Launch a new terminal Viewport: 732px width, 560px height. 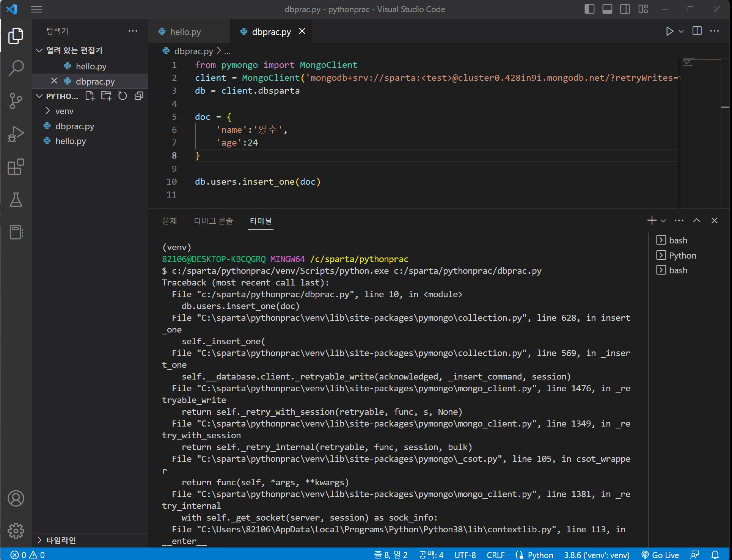point(652,220)
